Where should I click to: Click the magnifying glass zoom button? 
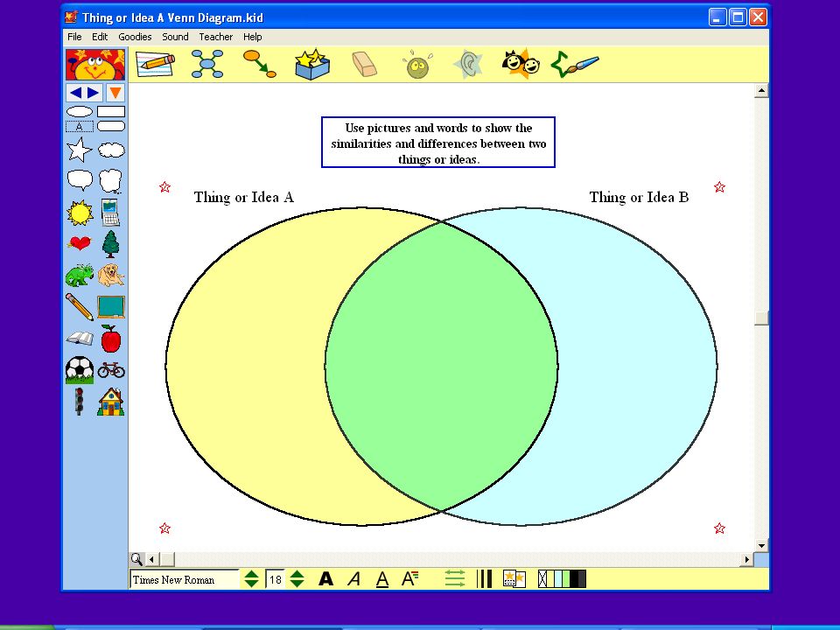pyautogui.click(x=136, y=559)
